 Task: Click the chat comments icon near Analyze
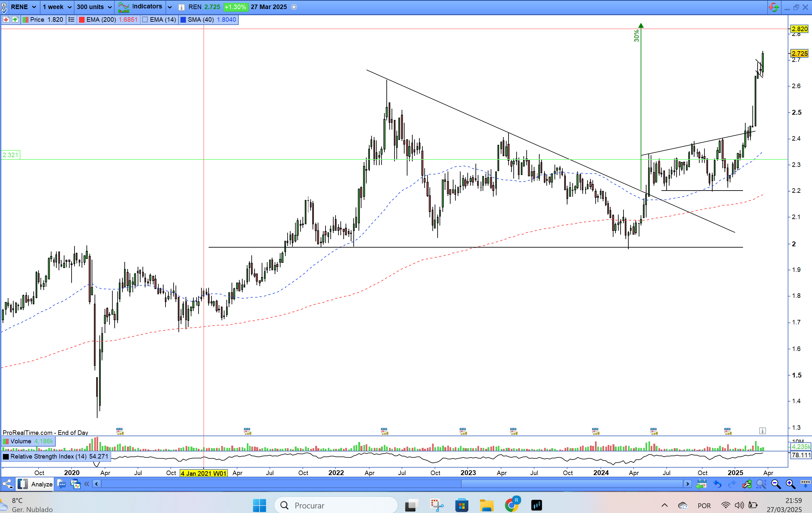click(x=61, y=484)
